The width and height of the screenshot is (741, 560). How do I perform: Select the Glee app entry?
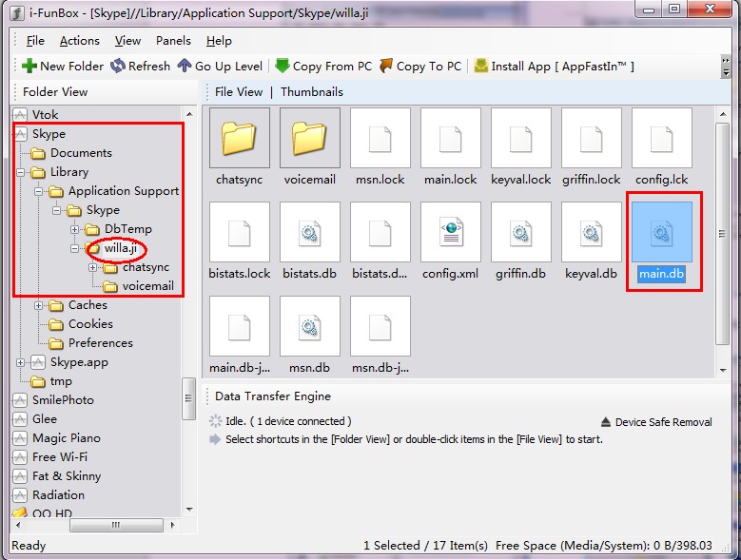(45, 419)
